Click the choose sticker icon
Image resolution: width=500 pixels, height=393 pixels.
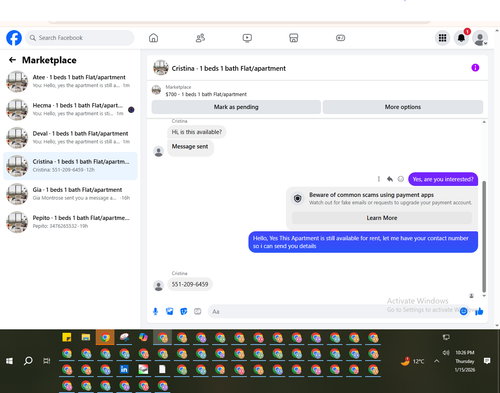pyautogui.click(x=184, y=311)
